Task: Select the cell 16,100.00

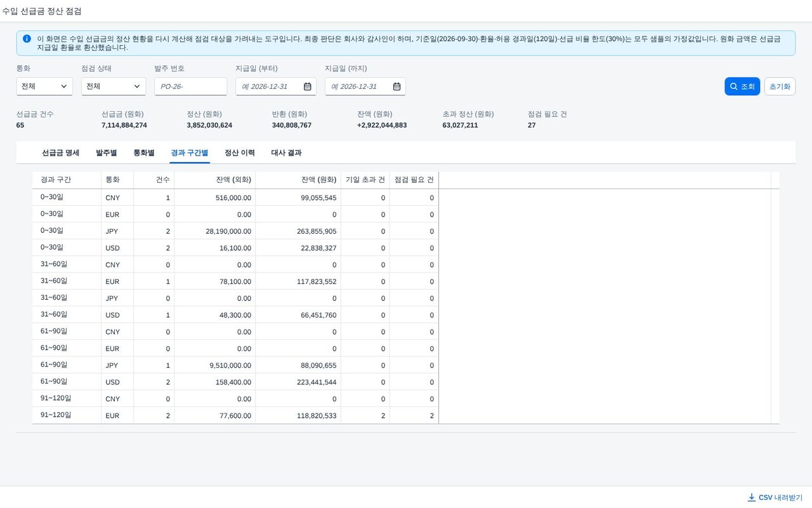Action: click(x=215, y=248)
